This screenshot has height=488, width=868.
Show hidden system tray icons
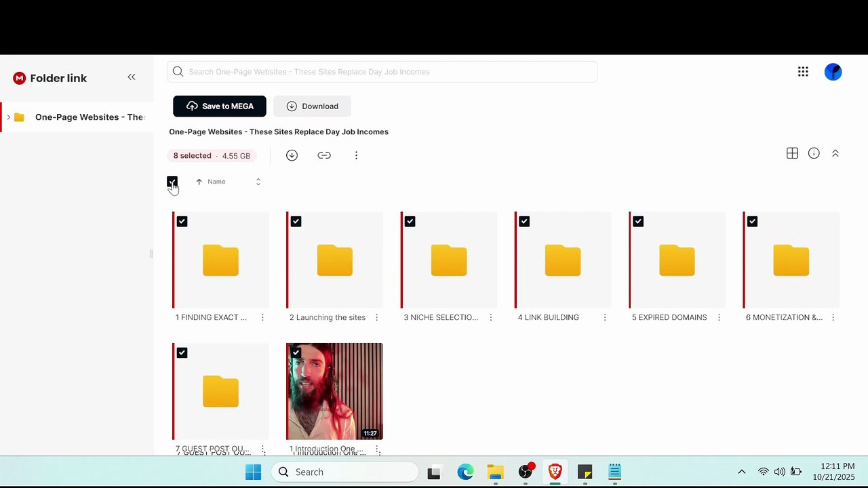pyautogui.click(x=741, y=472)
